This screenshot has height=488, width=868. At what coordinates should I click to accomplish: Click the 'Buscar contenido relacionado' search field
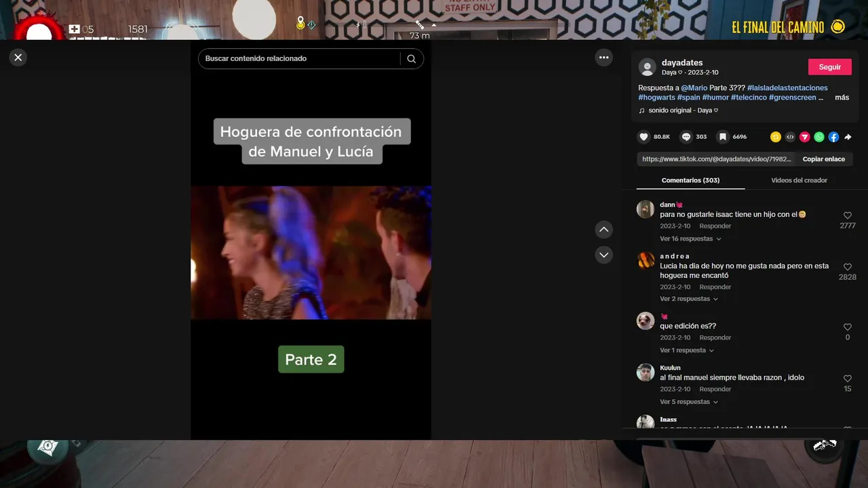coord(298,59)
